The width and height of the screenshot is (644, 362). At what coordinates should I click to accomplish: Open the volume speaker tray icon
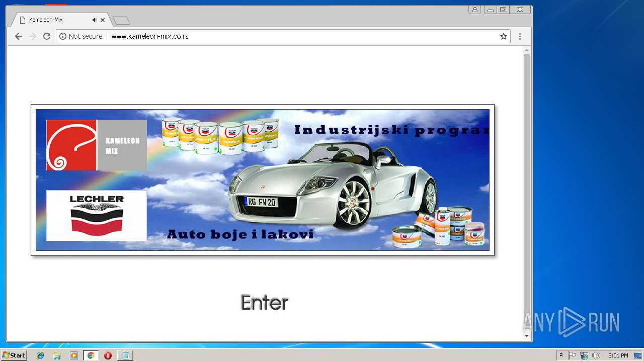click(x=596, y=355)
